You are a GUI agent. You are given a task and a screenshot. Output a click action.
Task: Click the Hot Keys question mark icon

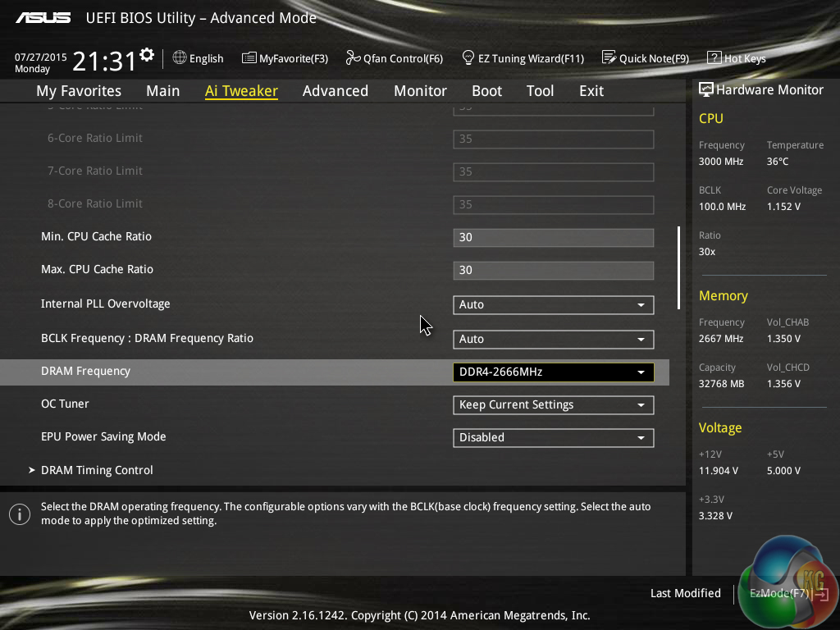[x=714, y=58]
